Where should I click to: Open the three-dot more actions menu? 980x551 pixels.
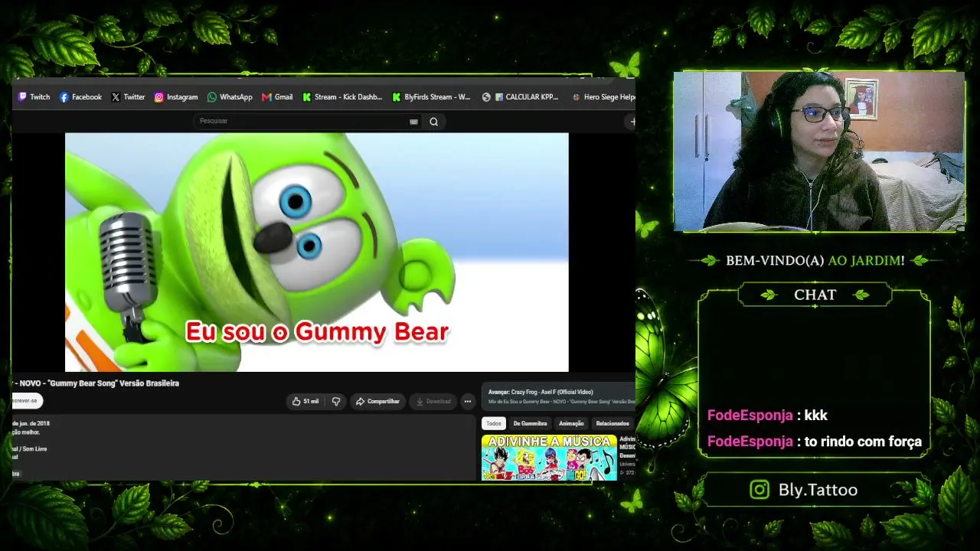(467, 402)
